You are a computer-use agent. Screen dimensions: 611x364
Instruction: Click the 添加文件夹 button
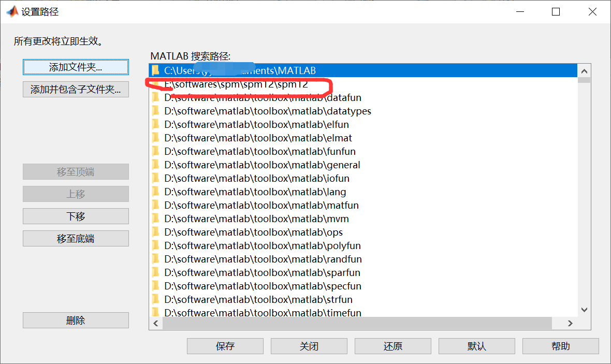76,67
